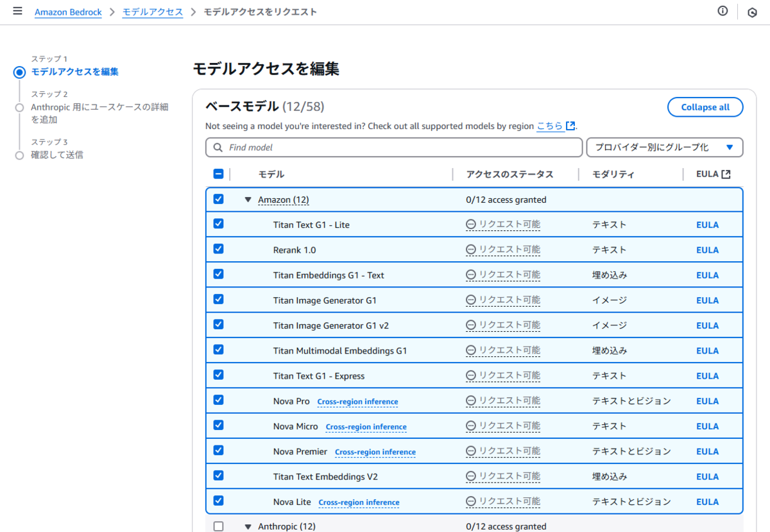This screenshot has height=532, width=770.
Task: Click status icon in Nova Lite row
Action: point(471,502)
